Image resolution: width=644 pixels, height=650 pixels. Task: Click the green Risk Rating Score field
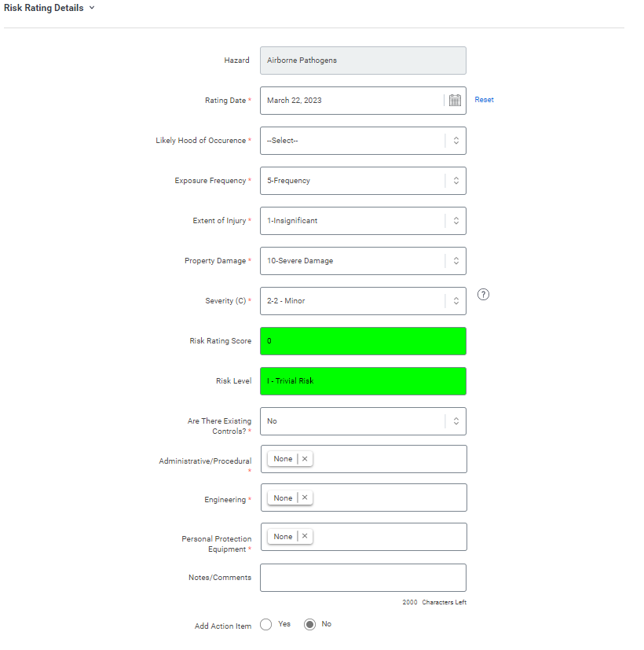(363, 341)
